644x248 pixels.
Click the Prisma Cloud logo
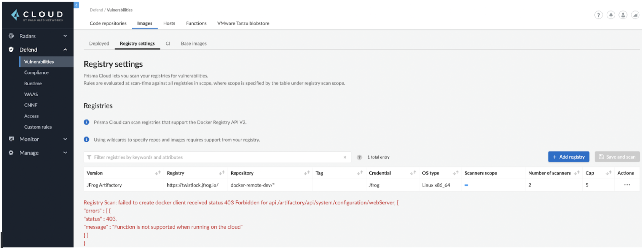[37, 15]
